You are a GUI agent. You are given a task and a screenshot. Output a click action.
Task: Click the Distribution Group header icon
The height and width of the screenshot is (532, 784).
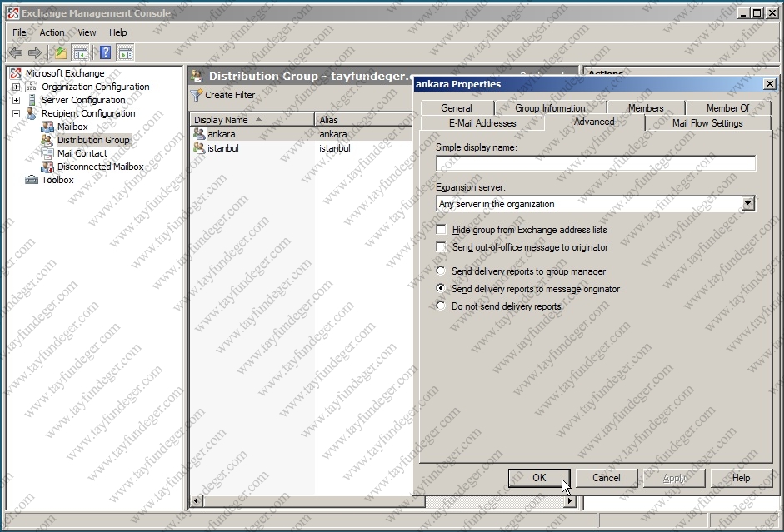197,76
